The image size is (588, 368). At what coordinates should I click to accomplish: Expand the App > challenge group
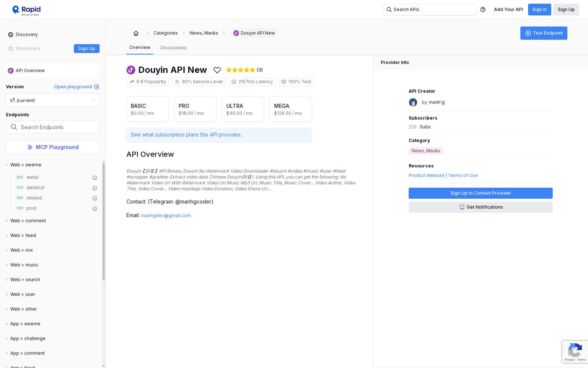tap(28, 339)
